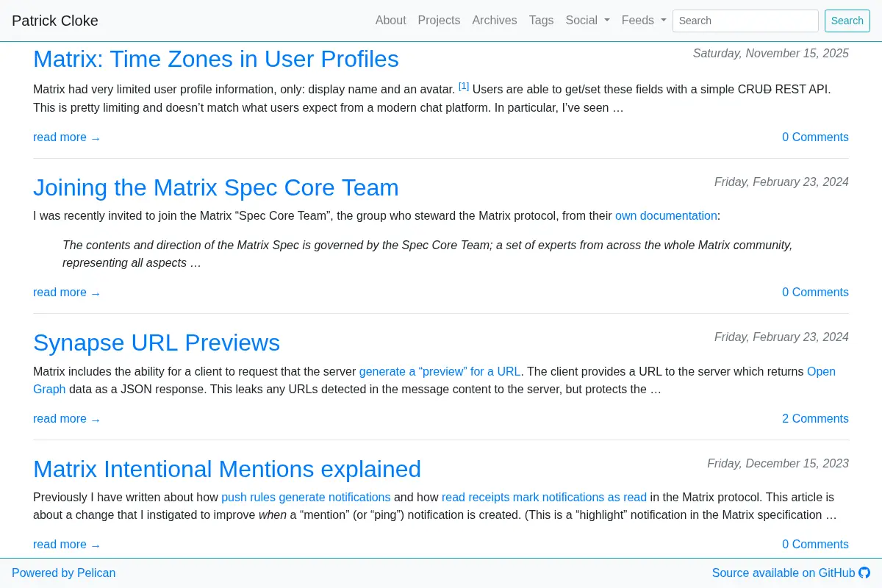The image size is (882, 588).
Task: Expand the Feeds dropdown menu
Action: [644, 21]
